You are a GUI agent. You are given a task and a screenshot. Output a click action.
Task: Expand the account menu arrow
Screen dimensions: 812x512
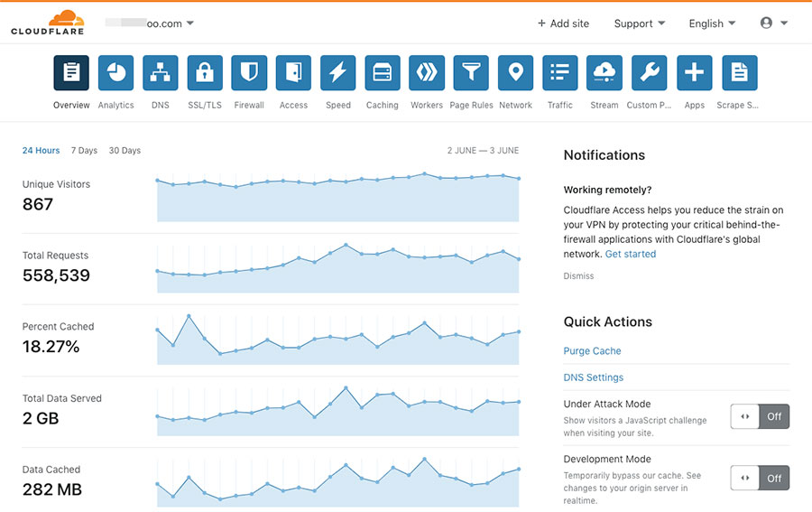pyautogui.click(x=784, y=23)
